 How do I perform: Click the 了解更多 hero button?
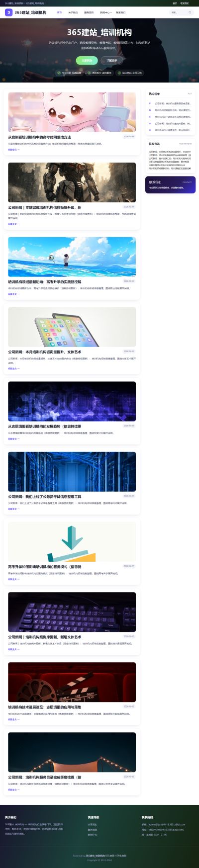pos(112,60)
